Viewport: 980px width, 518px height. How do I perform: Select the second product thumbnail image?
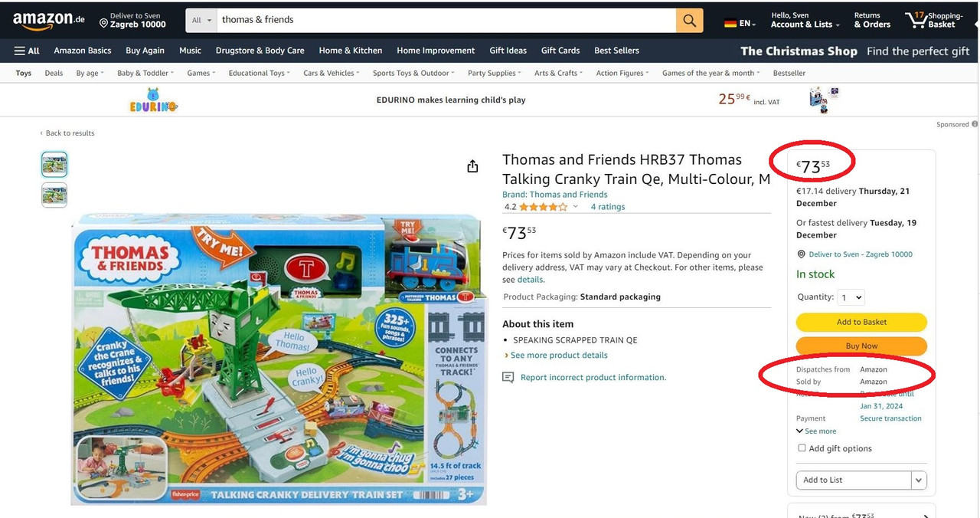pyautogui.click(x=54, y=195)
